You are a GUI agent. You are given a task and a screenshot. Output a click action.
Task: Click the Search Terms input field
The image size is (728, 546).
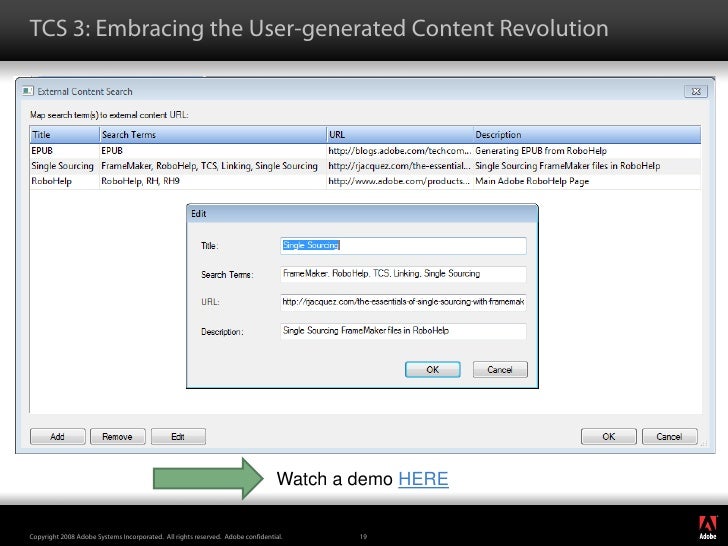403,274
